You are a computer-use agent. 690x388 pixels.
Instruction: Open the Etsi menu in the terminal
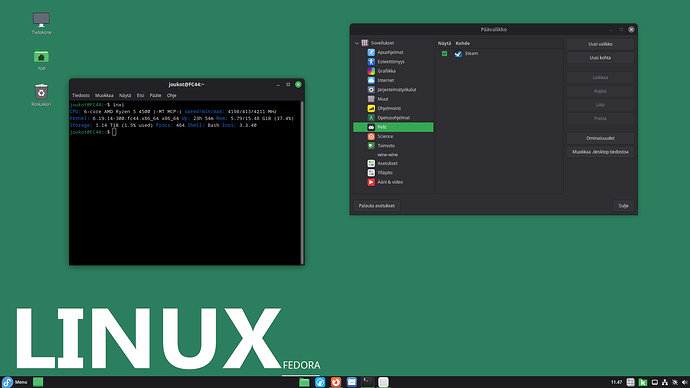[140, 95]
